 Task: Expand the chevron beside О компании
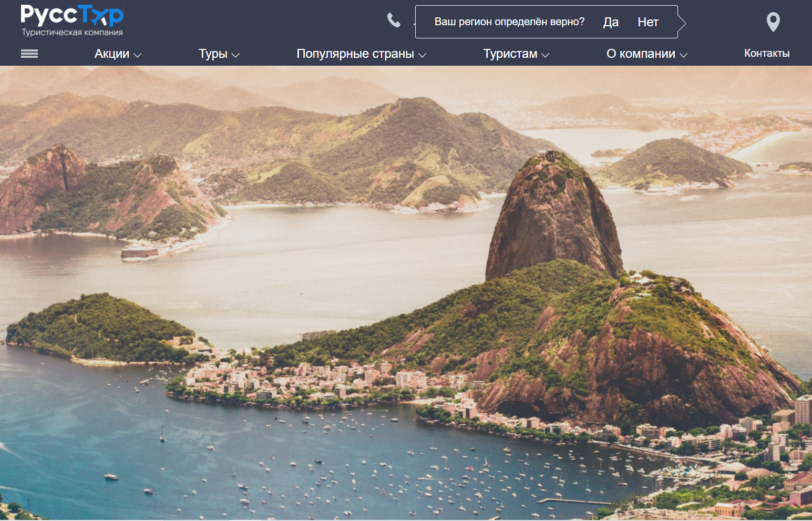[x=684, y=55]
